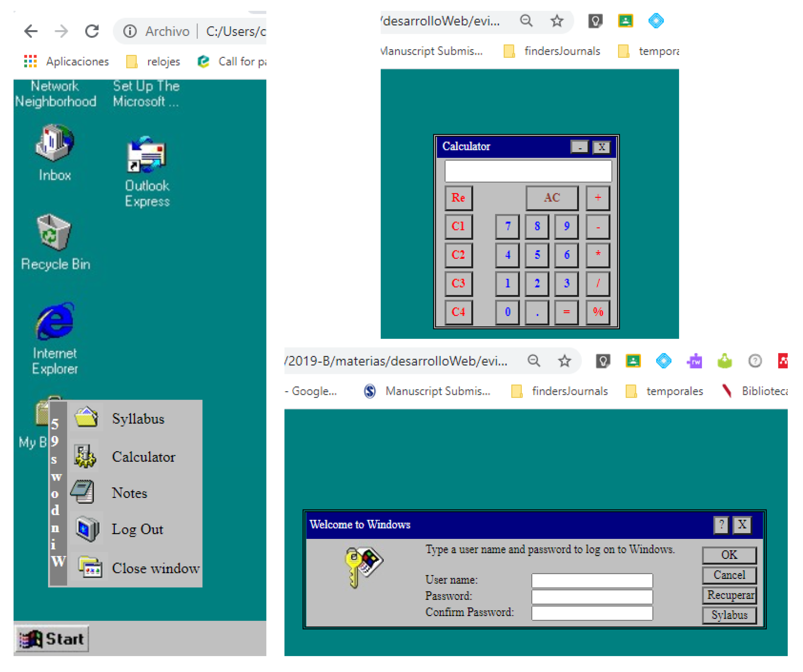Image resolution: width=803 pixels, height=672 pixels.
Task: Open the findersJournals bookmark folder
Action: 562,51
